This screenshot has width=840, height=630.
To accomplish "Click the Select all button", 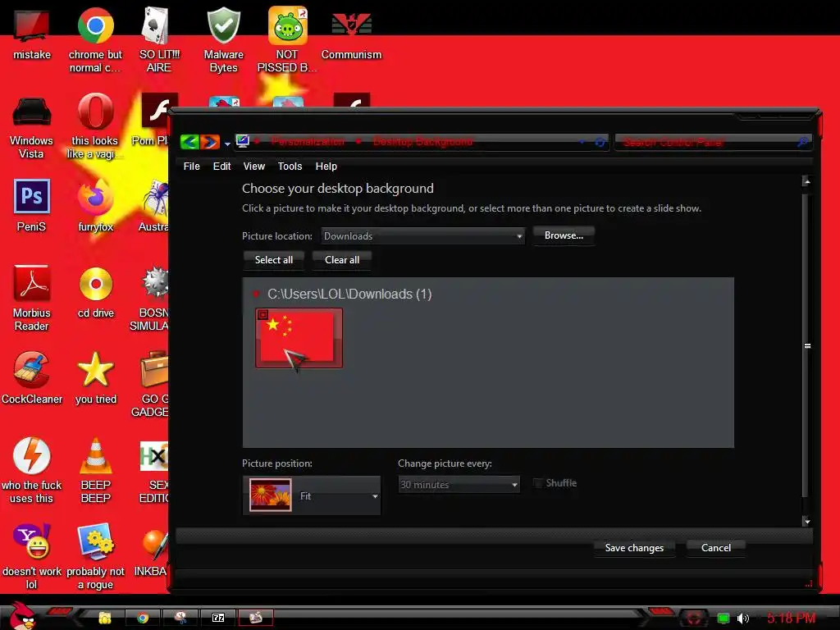I will click(x=274, y=260).
